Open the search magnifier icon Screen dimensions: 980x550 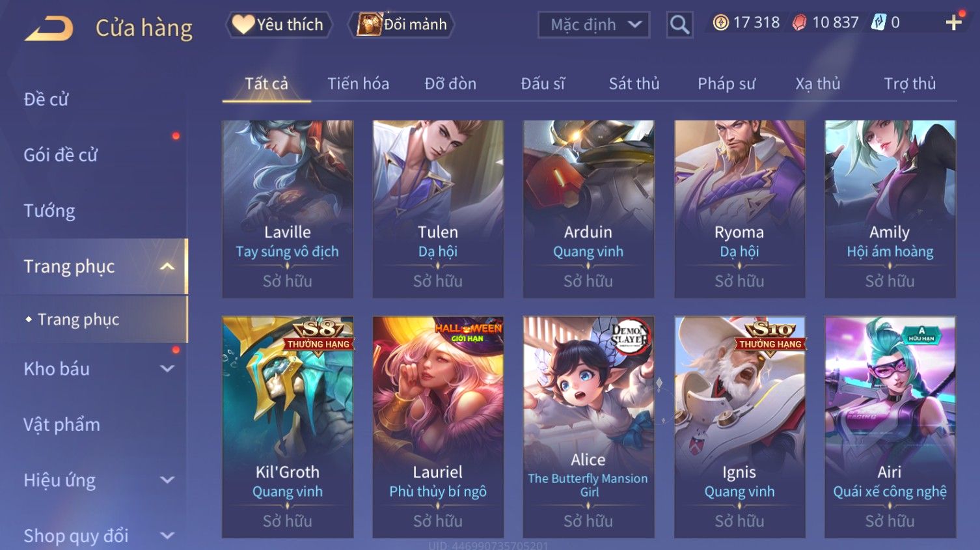pyautogui.click(x=679, y=25)
